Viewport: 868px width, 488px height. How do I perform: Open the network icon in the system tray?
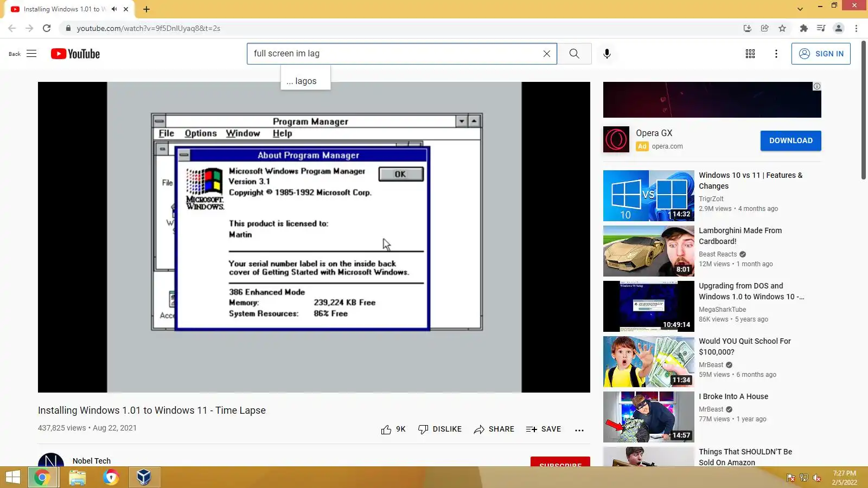804,478
